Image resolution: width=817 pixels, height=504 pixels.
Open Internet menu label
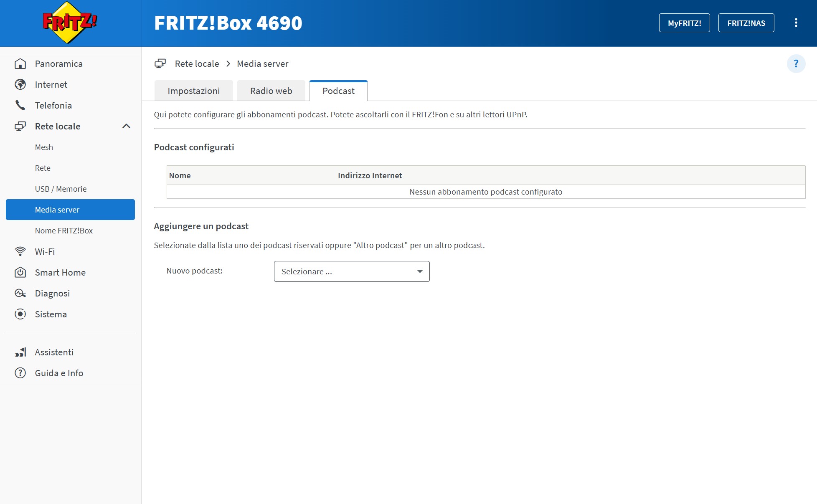coord(51,84)
